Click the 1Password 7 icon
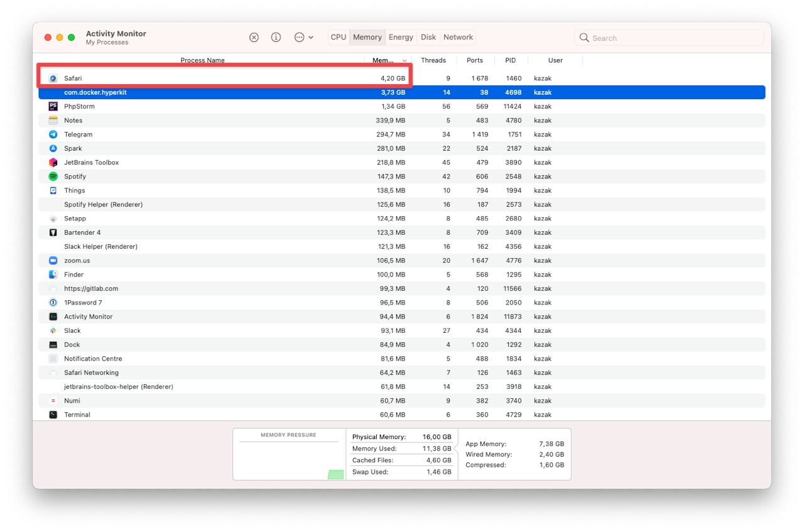The image size is (804, 532). click(53, 303)
